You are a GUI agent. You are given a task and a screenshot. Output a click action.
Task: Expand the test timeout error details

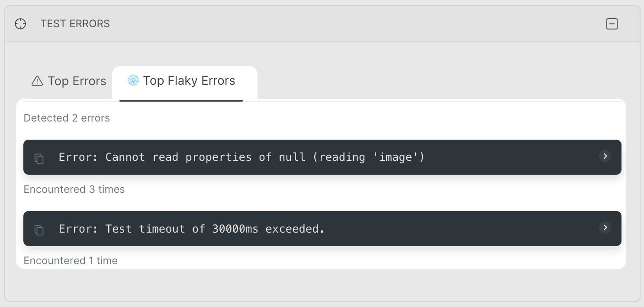pos(605,227)
